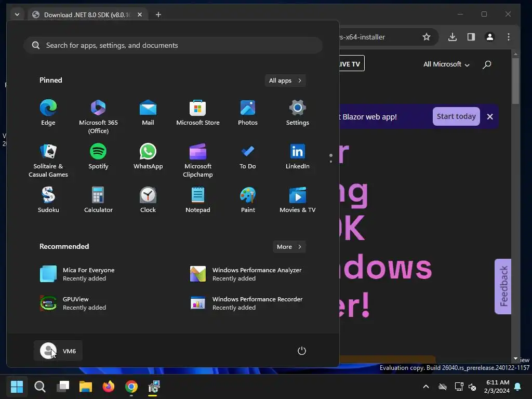Open Chrome profile icon
The width and height of the screenshot is (532, 399).
point(489,37)
